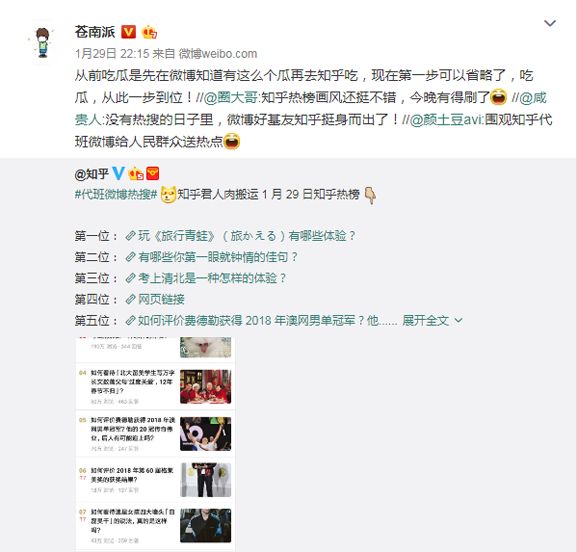Screen dimensions: 577x552
Task: Click orange V verification badge beside 苍南派
Action: point(128,32)
